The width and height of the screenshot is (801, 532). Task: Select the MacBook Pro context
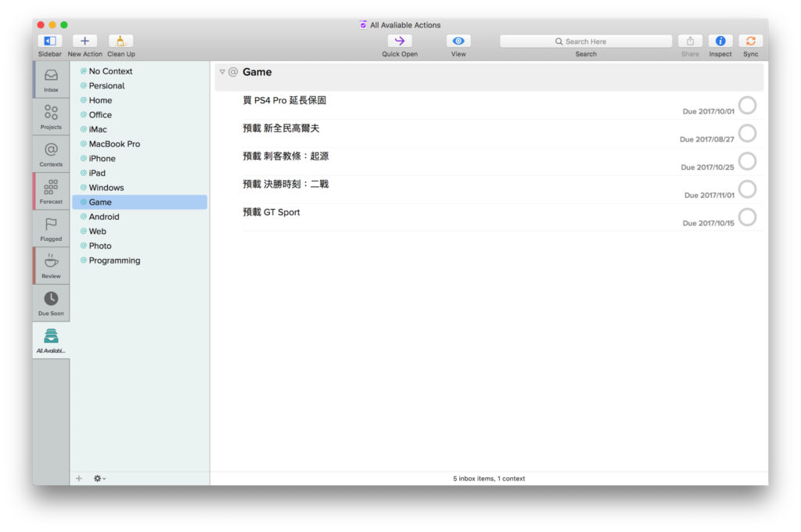coord(114,144)
